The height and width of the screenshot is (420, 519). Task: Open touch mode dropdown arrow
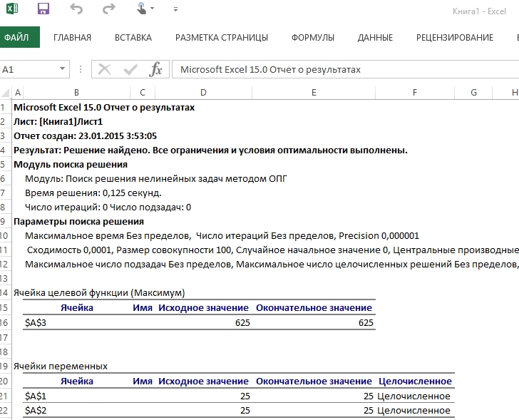153,9
